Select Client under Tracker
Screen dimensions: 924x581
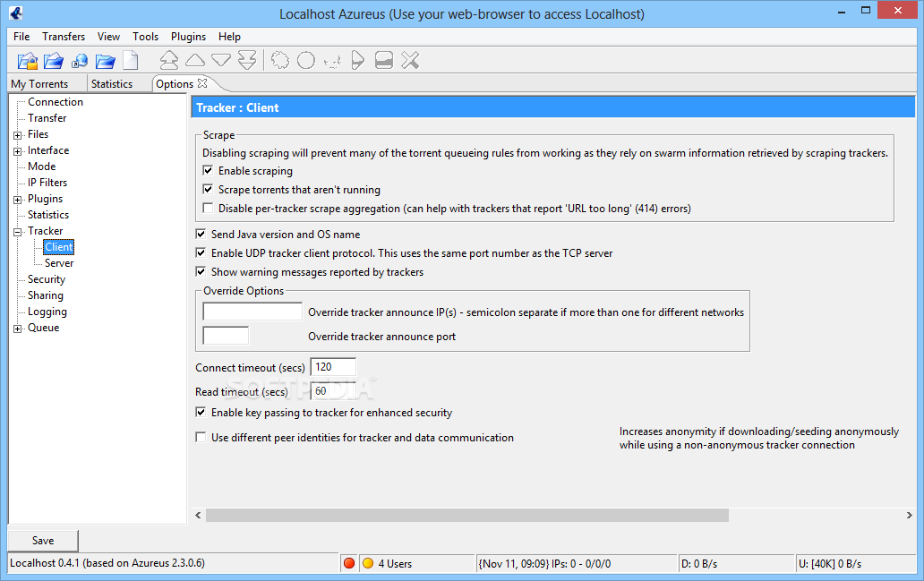coord(59,247)
